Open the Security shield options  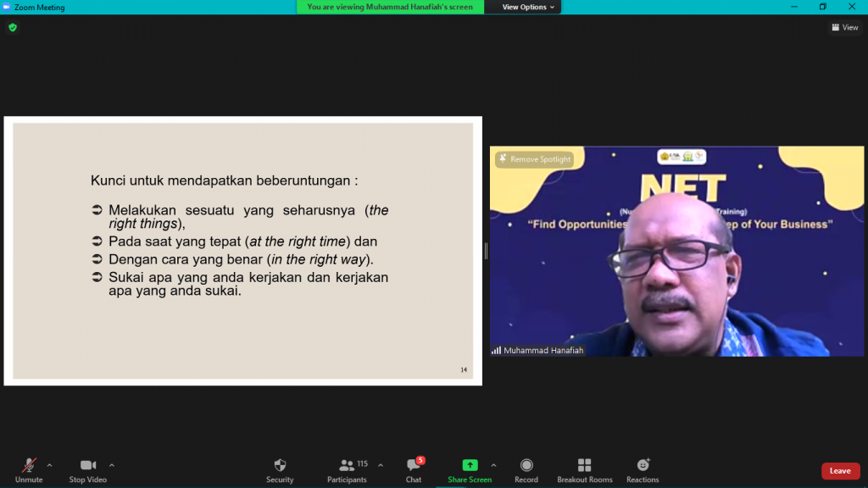tap(280, 469)
